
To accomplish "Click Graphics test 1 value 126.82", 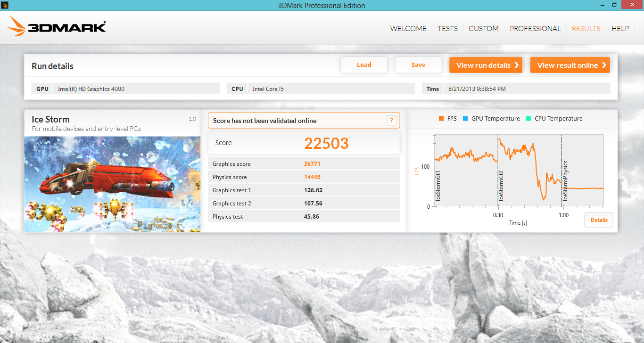I will [x=314, y=190].
